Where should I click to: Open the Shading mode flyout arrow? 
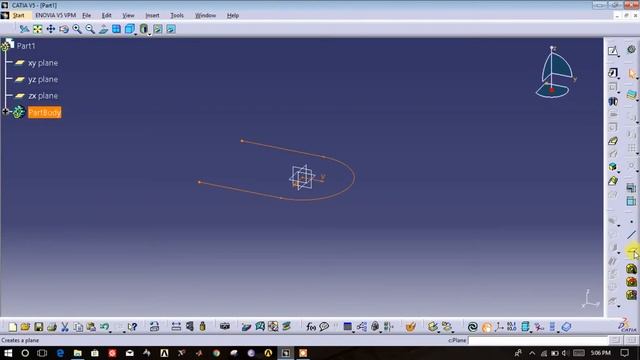(149, 34)
